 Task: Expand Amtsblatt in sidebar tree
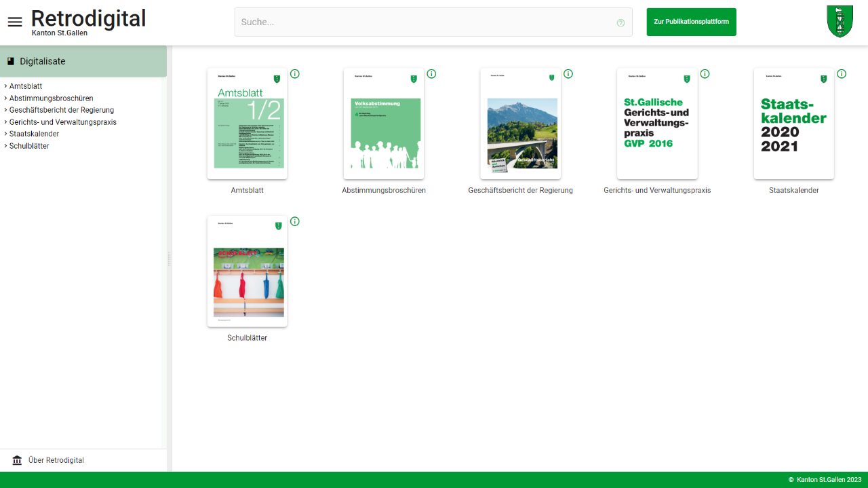coord(5,86)
